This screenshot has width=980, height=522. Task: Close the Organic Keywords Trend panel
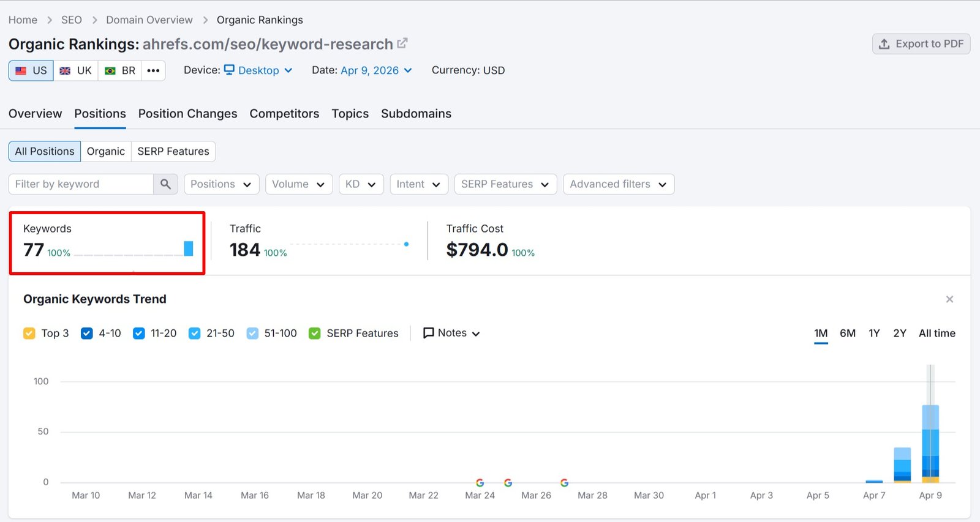(949, 299)
